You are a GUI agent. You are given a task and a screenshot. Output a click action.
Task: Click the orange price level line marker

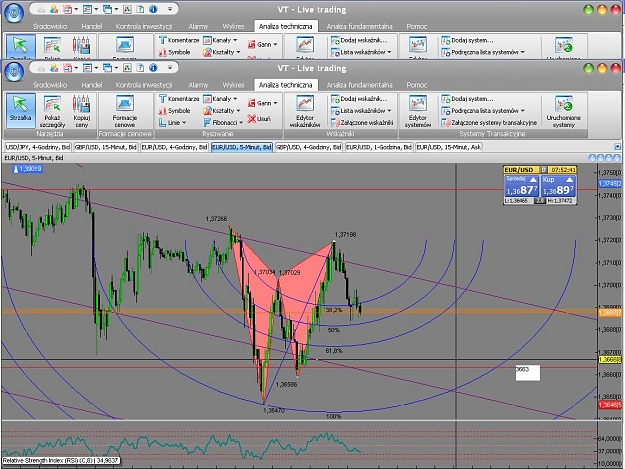(609, 313)
